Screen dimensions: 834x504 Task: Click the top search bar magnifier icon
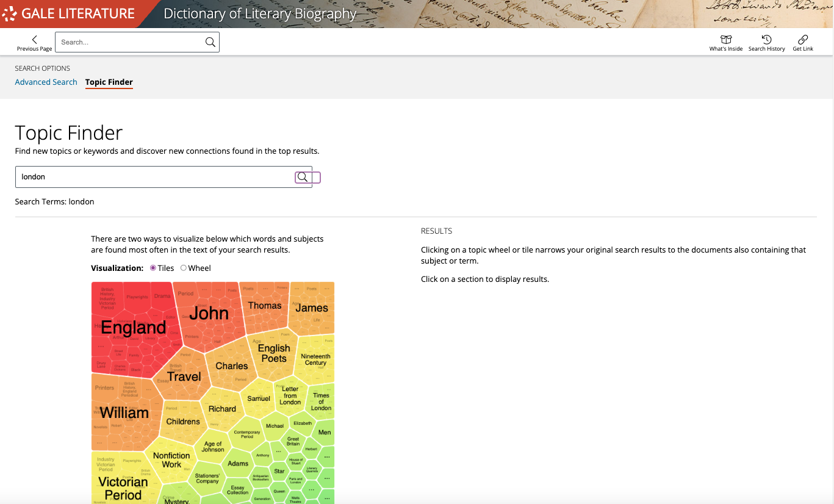click(210, 42)
